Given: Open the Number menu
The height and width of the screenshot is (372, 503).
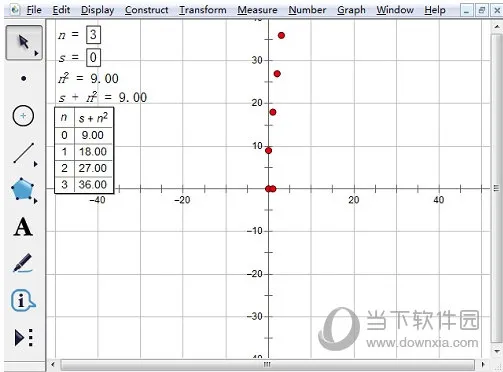Looking at the screenshot, I should click(307, 10).
